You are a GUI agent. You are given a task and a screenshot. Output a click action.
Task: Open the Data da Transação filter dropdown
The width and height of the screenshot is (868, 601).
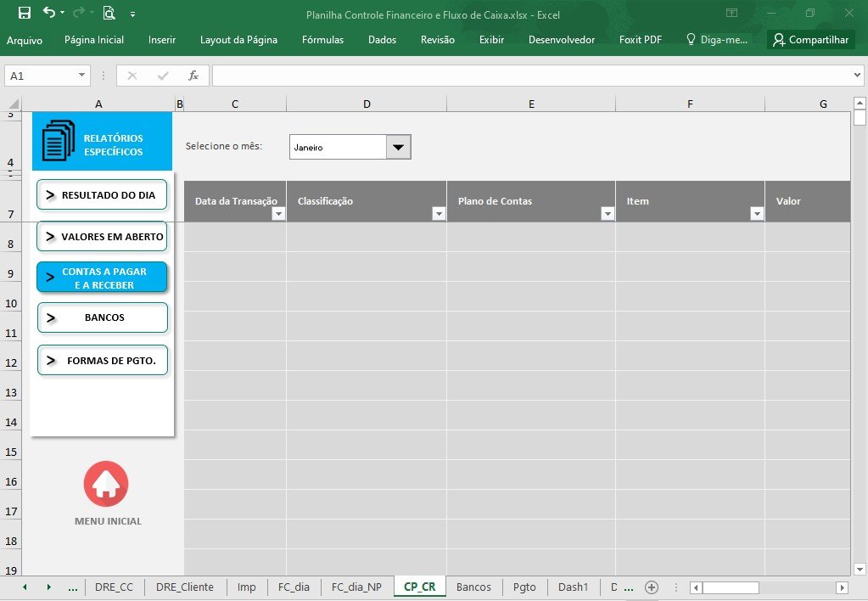(278, 214)
